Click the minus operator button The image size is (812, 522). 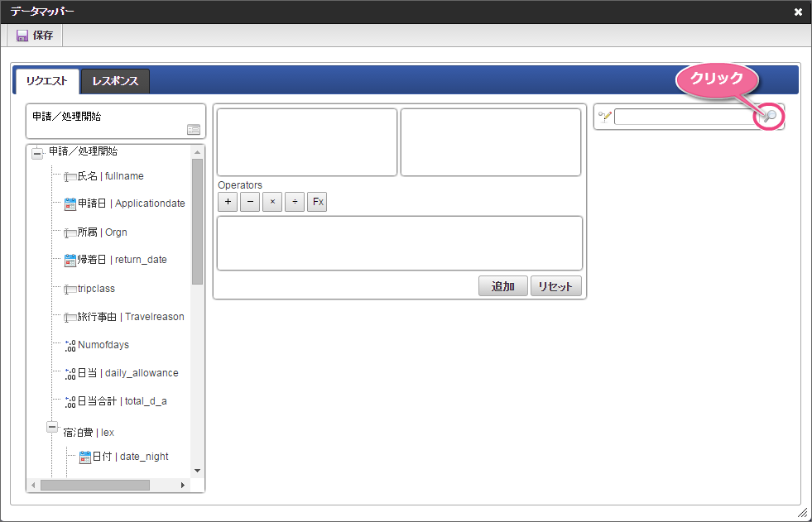point(250,202)
